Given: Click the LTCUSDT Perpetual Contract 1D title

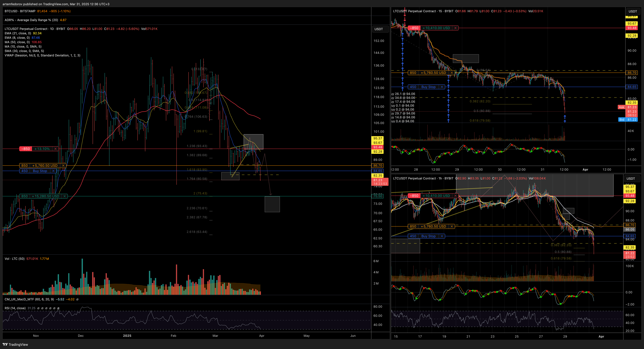Looking at the screenshot, I should tap(35, 29).
